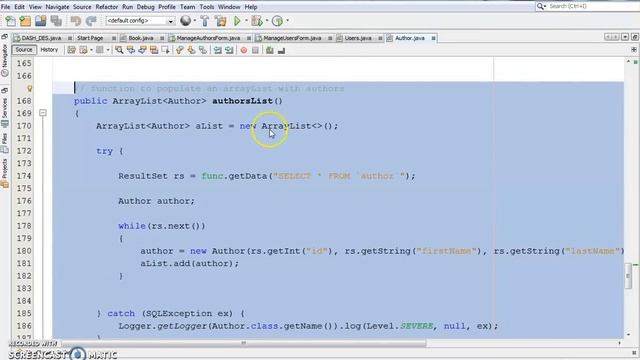This screenshot has width=640, height=360.
Task: Click the Redo arrow icon
Action: click(x=91, y=21)
